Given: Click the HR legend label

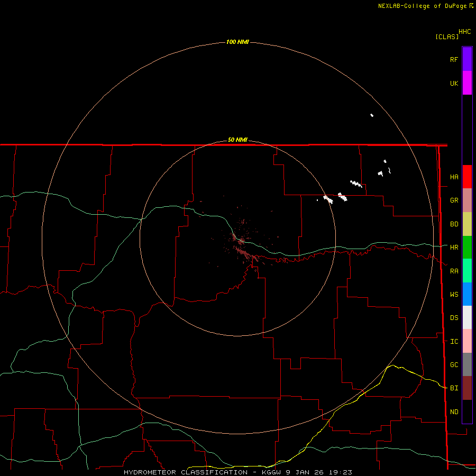Looking at the screenshot, I should (x=454, y=248).
